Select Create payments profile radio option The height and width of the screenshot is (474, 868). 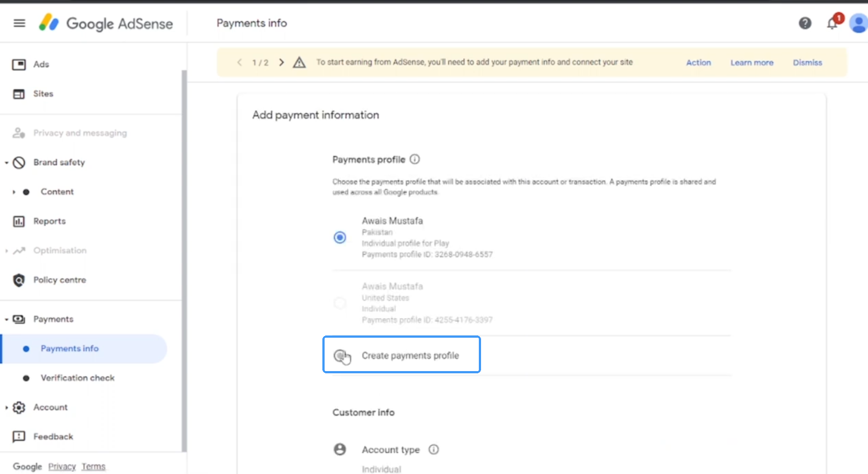pos(340,355)
